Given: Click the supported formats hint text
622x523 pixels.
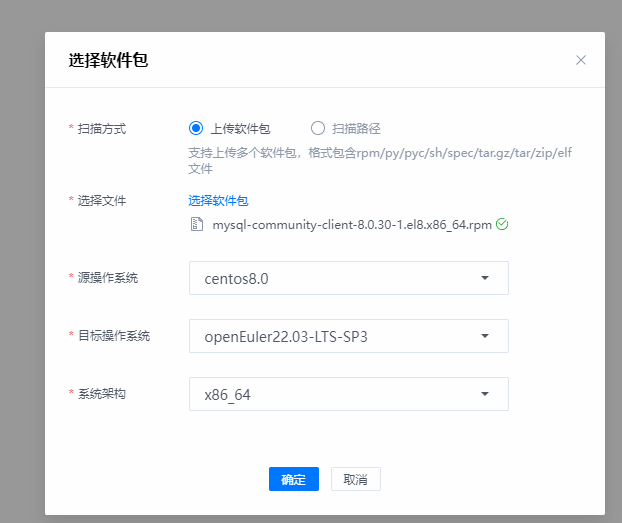Looking at the screenshot, I should click(x=380, y=160).
